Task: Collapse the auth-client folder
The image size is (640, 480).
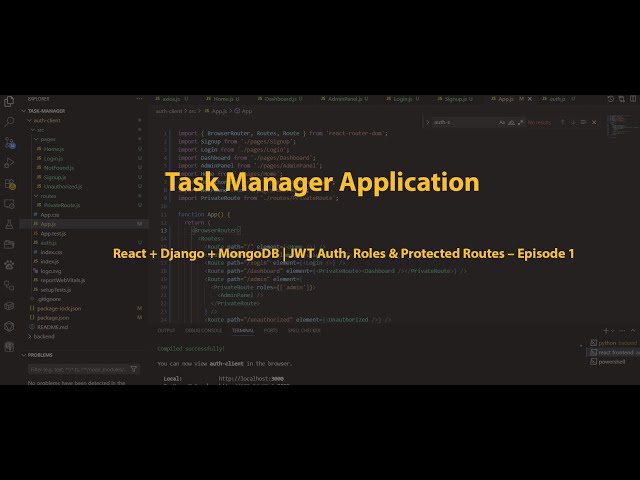Action: (29, 120)
